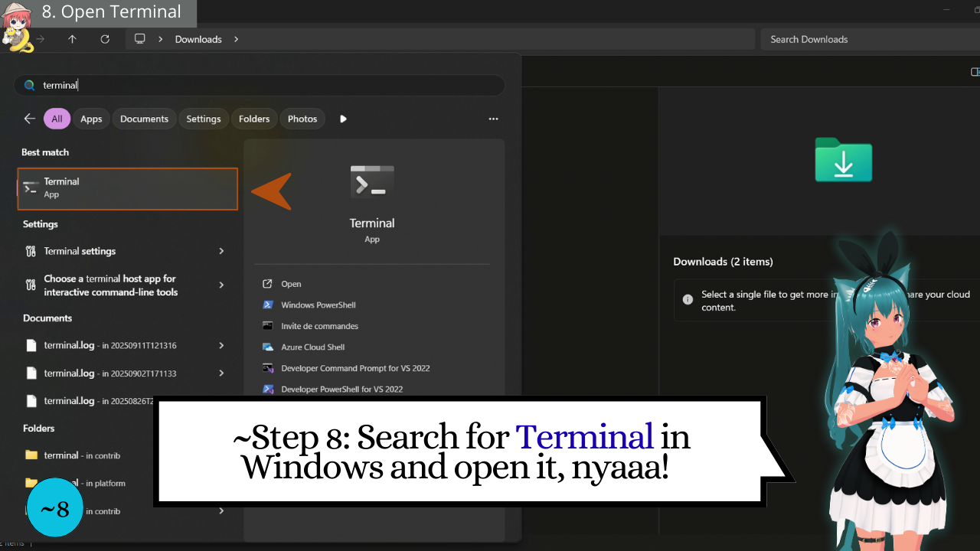Open the Terminal app best match result
Screen dimensions: 980x551
point(127,188)
